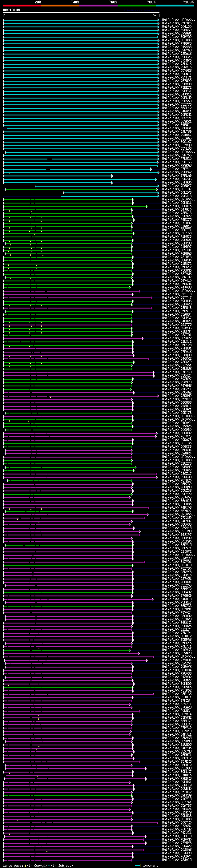Click hit UniRef100_Q2RMH9
This screenshot has width=197, height=868.
coord(177,396)
